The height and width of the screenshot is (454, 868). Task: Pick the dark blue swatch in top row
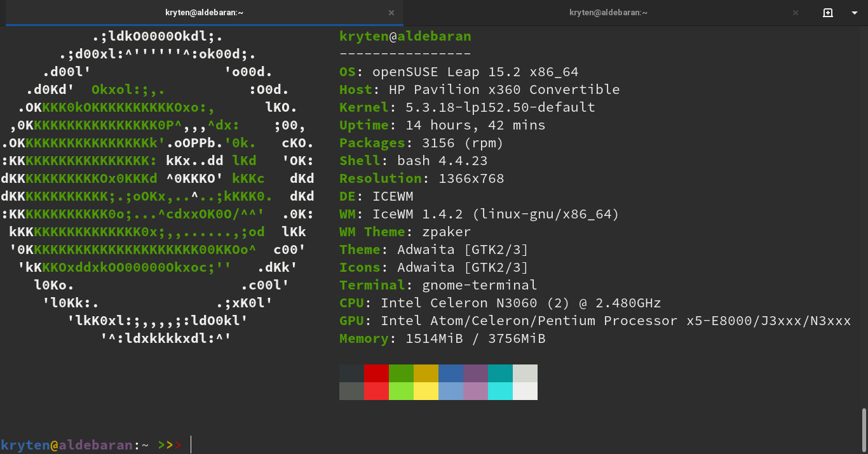tap(451, 373)
